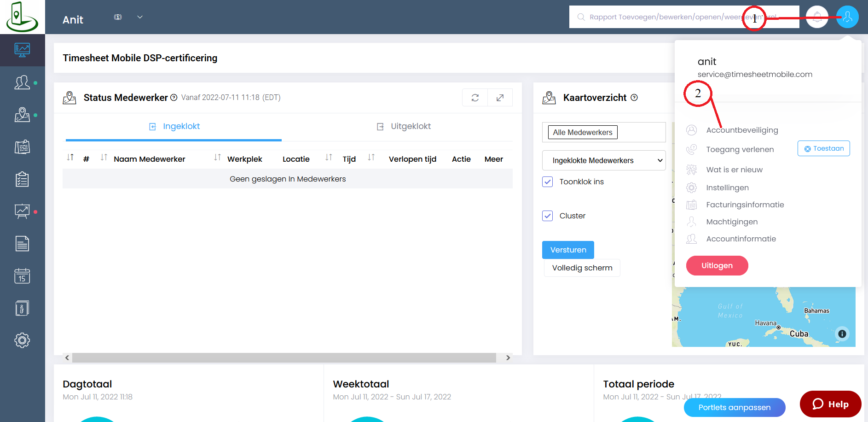The image size is (868, 422).
Task: Switch to the Uitgeklokt tab
Action: (x=404, y=126)
